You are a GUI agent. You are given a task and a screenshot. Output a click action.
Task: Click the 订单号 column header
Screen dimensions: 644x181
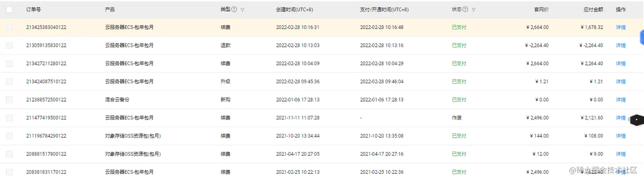pyautogui.click(x=34, y=9)
